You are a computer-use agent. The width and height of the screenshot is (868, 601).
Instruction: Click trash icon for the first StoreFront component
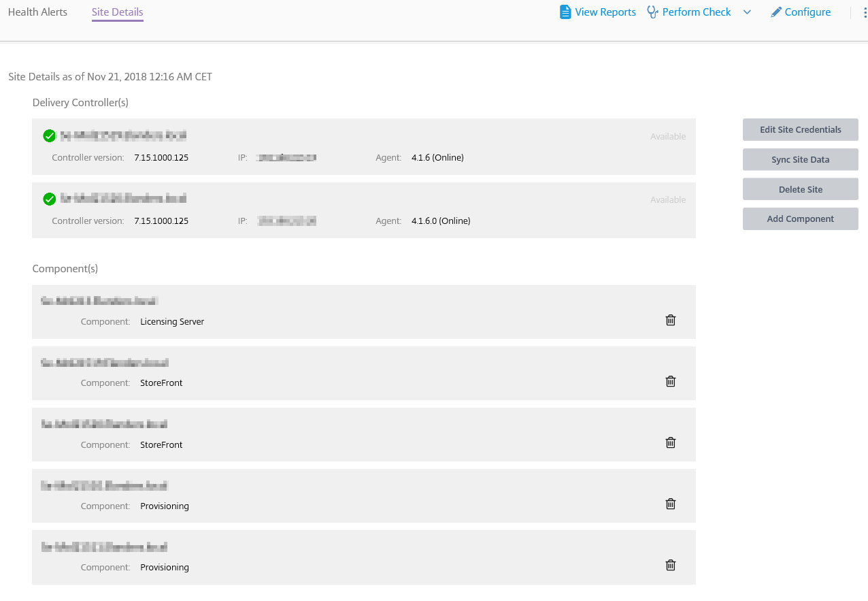[670, 381]
